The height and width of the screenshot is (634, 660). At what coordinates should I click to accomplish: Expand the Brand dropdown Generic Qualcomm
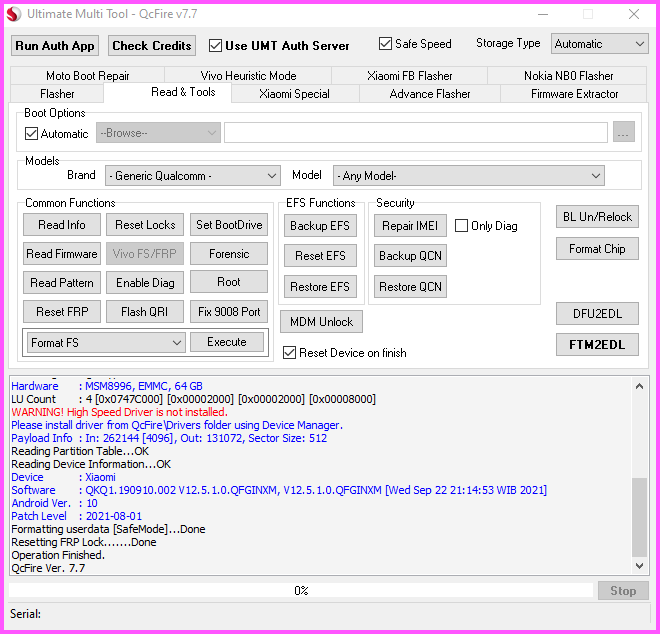coord(193,176)
